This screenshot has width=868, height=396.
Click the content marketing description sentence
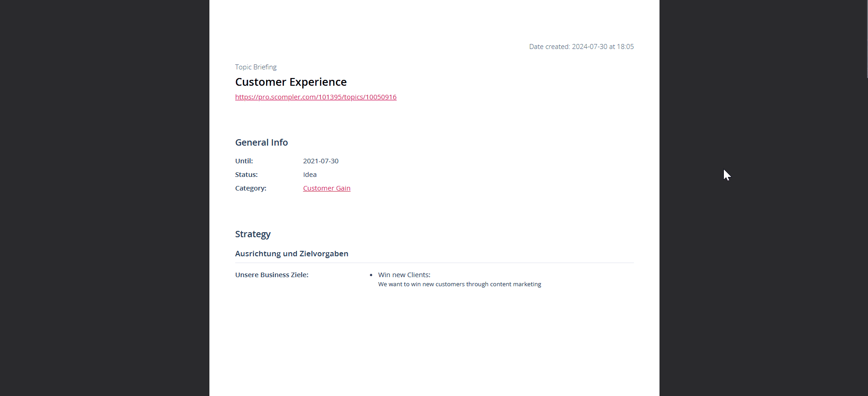(459, 284)
